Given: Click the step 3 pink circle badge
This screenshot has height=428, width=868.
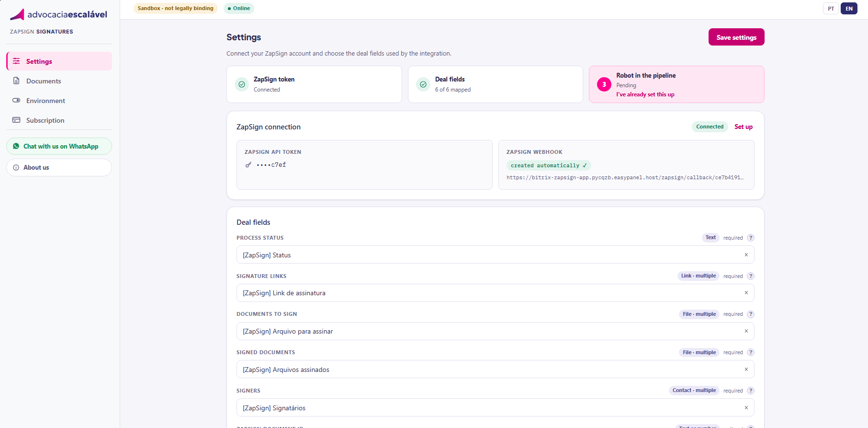Looking at the screenshot, I should pos(604,84).
